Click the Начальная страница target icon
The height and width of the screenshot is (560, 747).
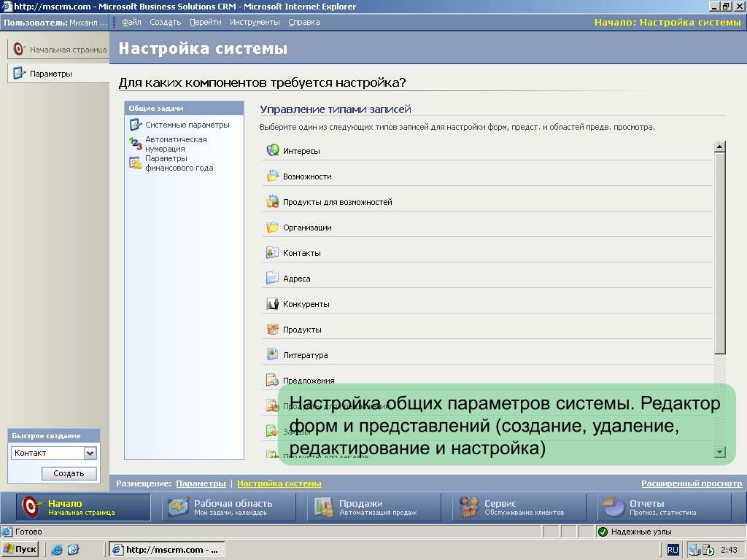[x=18, y=49]
